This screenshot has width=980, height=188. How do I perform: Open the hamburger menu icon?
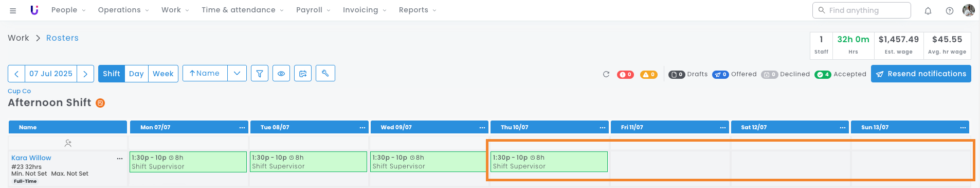(x=13, y=10)
